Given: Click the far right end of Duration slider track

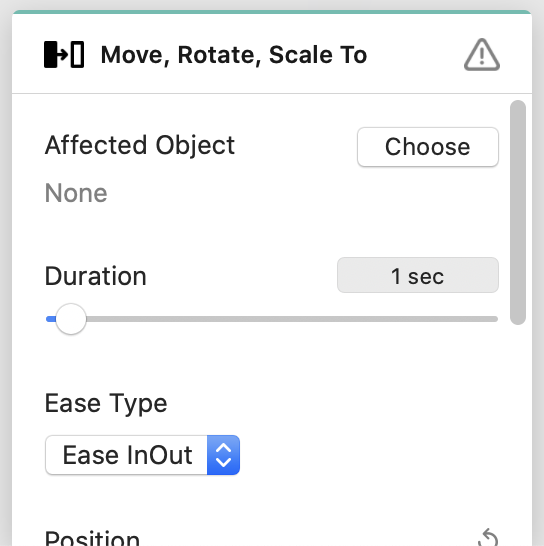Looking at the screenshot, I should 495,319.
